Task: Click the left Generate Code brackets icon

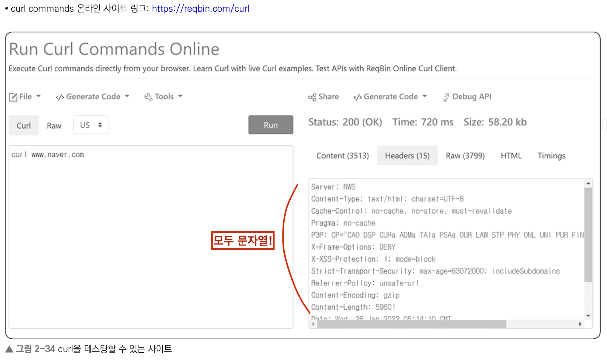Action: [x=60, y=97]
